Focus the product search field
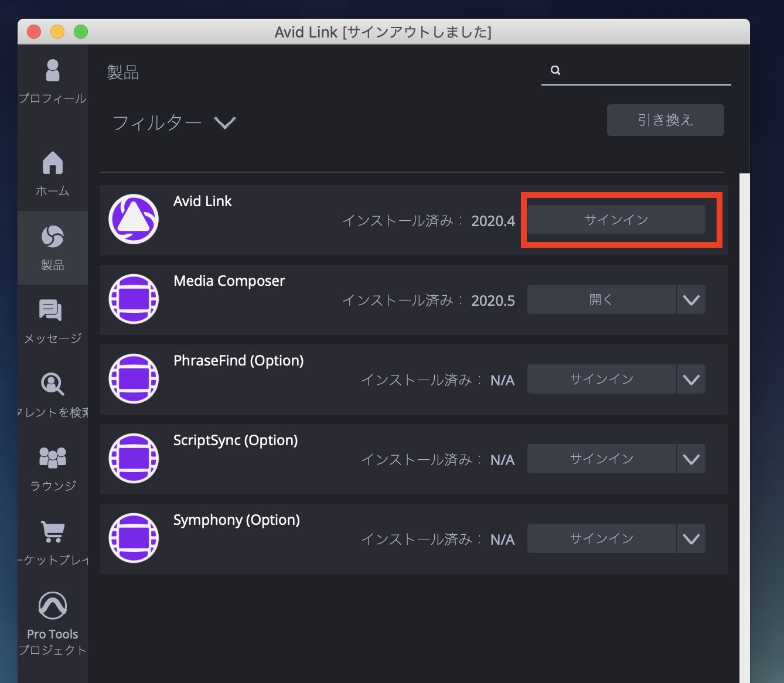784x683 pixels. pyautogui.click(x=636, y=71)
